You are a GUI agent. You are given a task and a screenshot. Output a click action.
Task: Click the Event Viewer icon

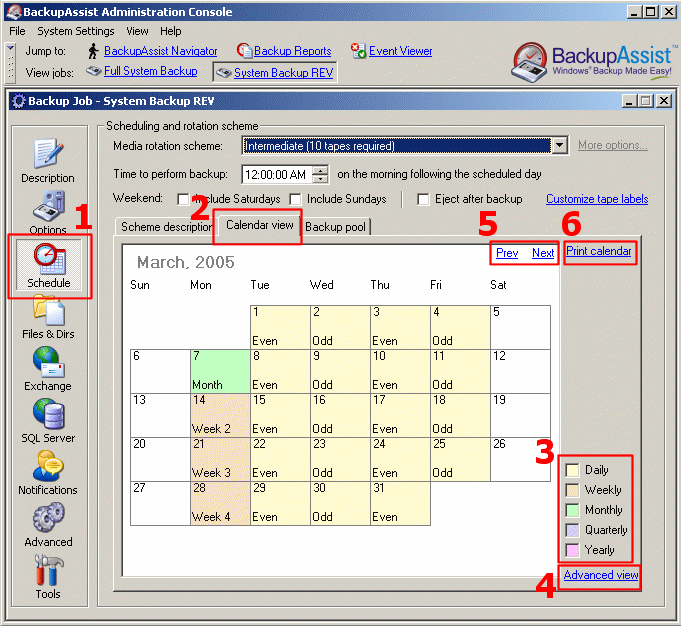(x=359, y=51)
